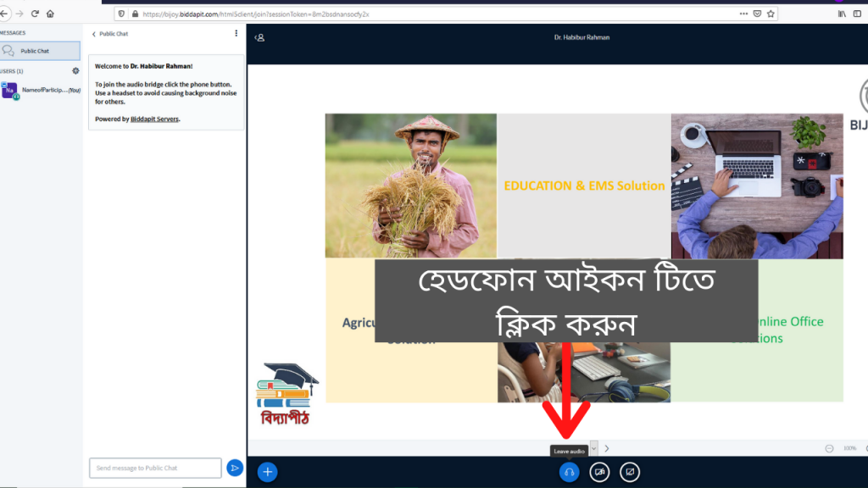Go to the next slide
The width and height of the screenshot is (868, 488).
pos(607,448)
